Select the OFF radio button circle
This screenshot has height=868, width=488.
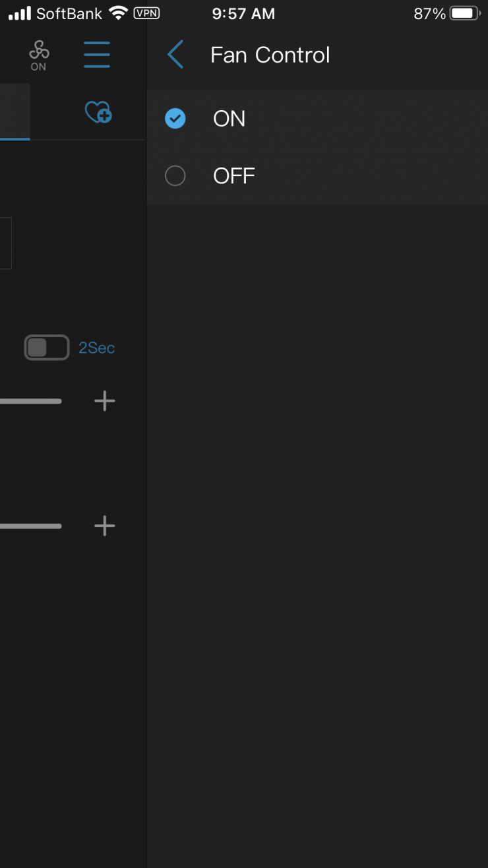pyautogui.click(x=175, y=176)
